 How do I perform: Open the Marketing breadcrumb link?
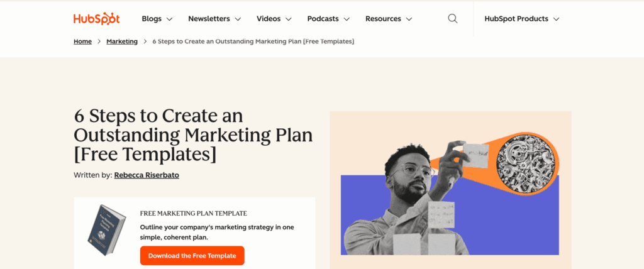point(122,41)
